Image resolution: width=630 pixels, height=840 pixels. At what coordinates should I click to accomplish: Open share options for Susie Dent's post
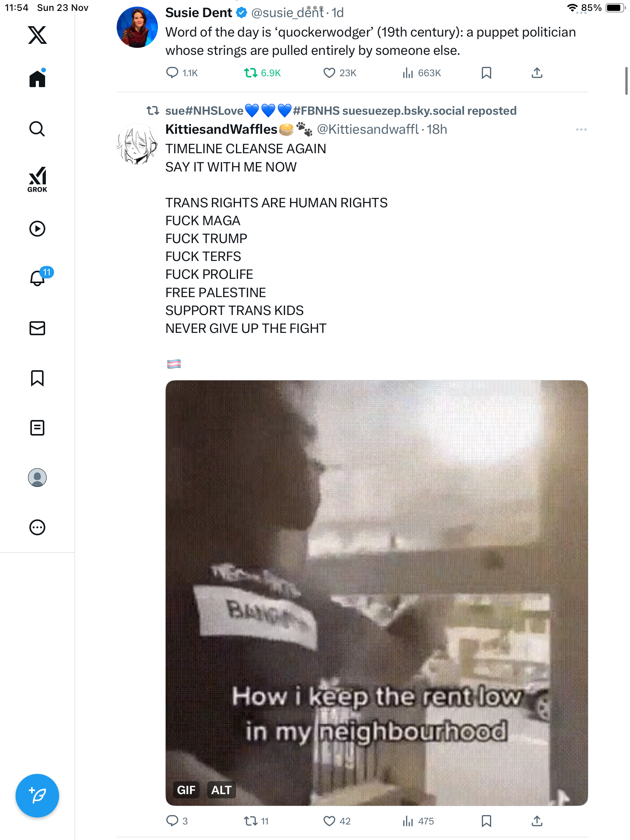537,73
